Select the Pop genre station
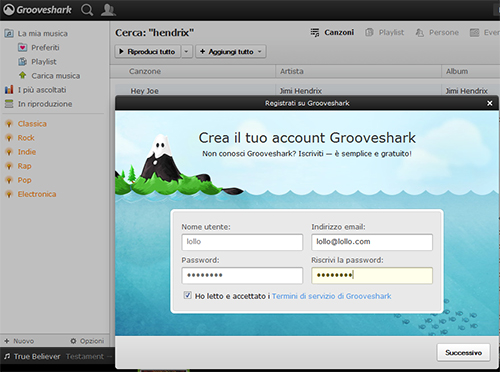 point(24,180)
